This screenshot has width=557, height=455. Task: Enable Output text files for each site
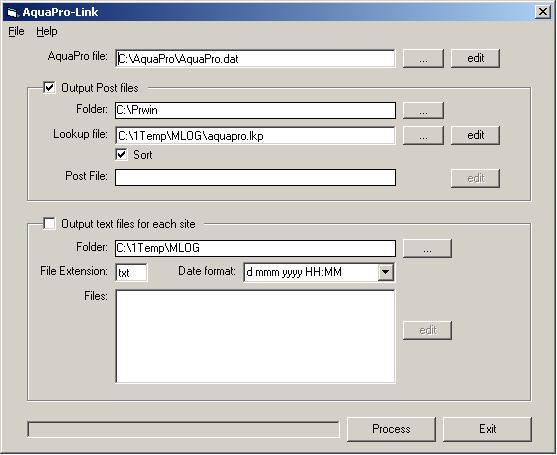pos(49,223)
